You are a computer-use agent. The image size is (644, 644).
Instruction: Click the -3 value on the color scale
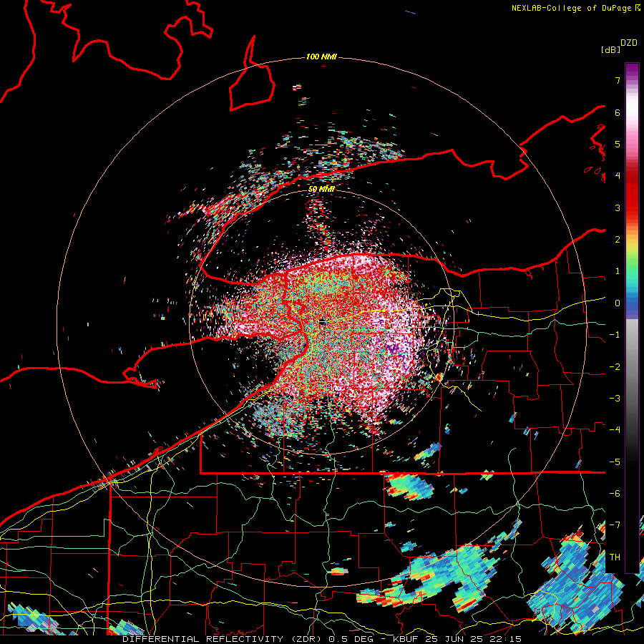pos(615,399)
